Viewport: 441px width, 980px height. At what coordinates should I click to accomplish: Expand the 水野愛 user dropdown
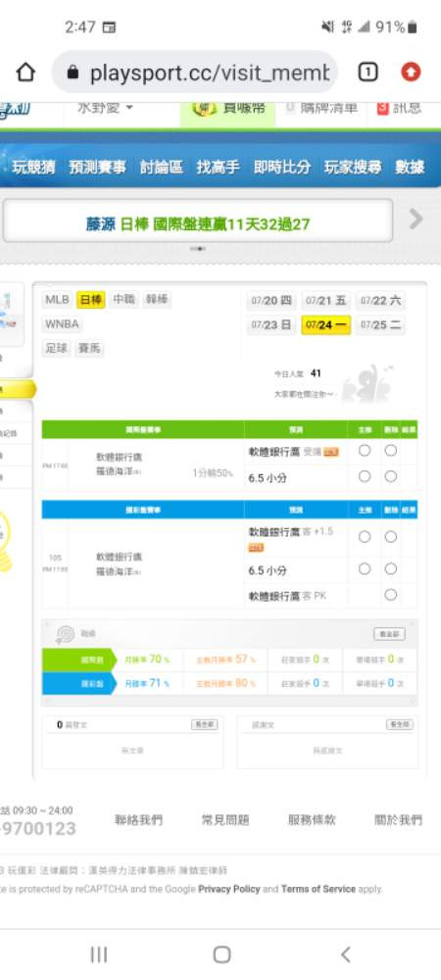pos(105,108)
